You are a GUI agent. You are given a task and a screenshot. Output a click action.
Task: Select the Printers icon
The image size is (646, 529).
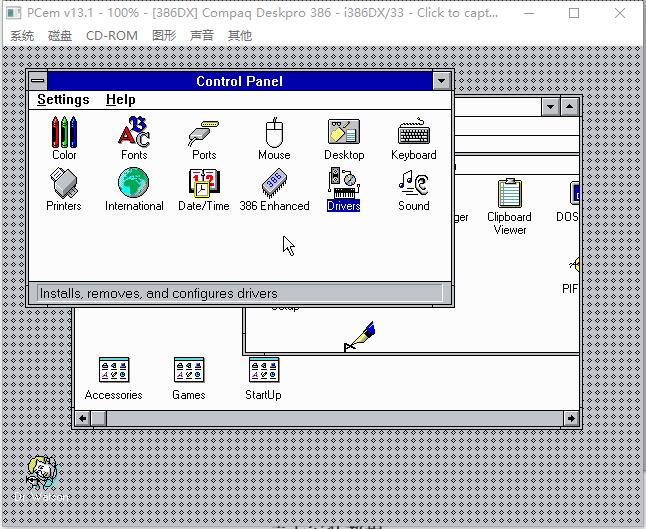(64, 189)
